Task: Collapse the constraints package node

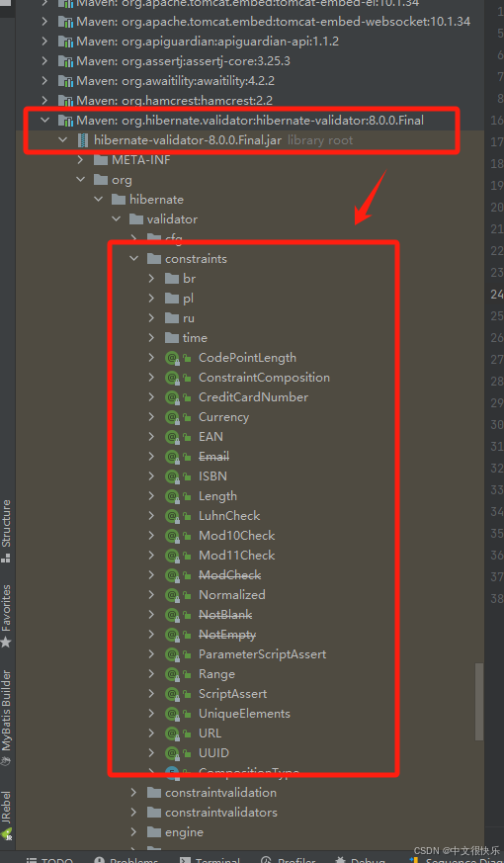Action: 133,259
